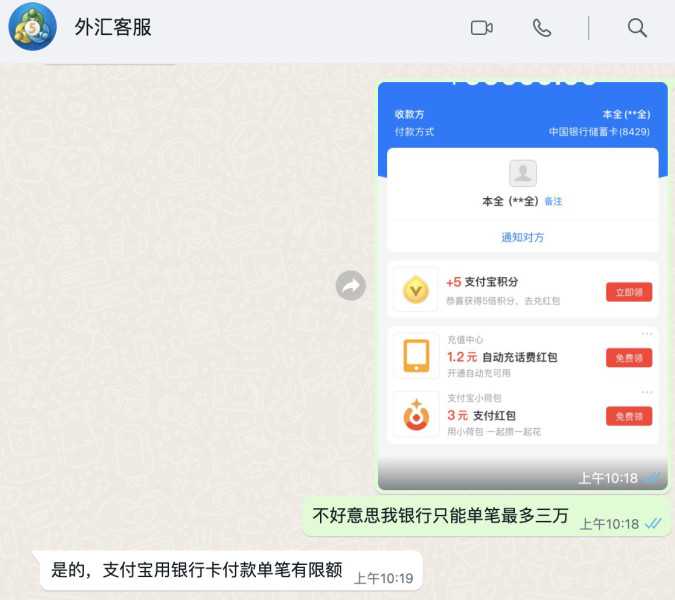Claim the 1.2元 自动充话费红包 with 免费领
The height and width of the screenshot is (600, 675).
point(629,358)
